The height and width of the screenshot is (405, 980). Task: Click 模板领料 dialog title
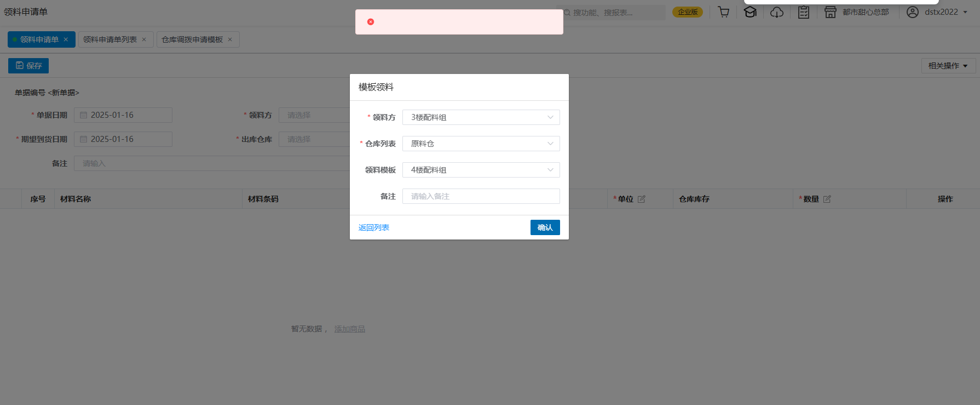[x=376, y=87]
